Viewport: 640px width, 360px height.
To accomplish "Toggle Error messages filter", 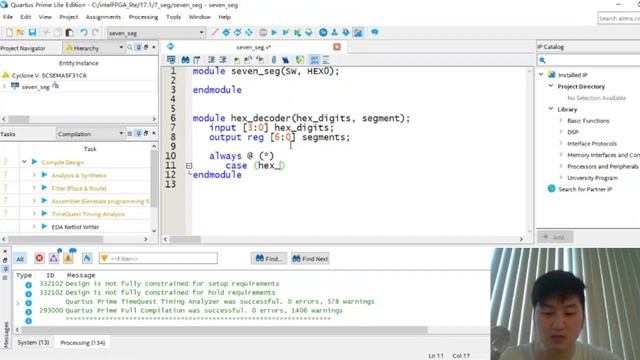I will [39, 258].
